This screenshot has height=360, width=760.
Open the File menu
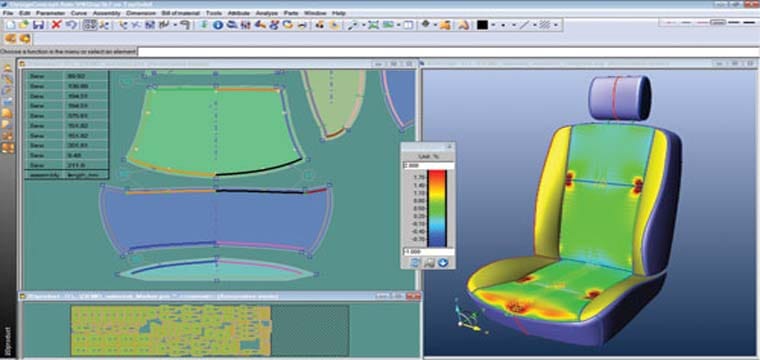(7, 13)
